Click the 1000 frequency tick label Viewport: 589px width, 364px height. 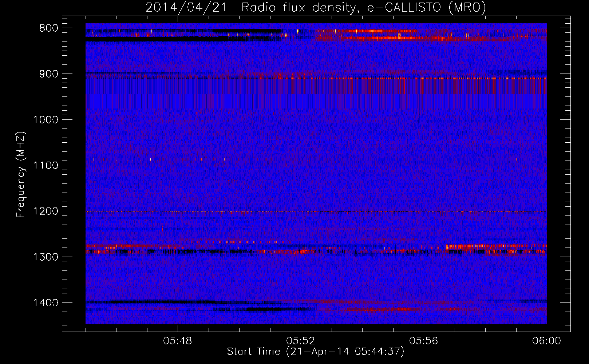tap(46, 120)
